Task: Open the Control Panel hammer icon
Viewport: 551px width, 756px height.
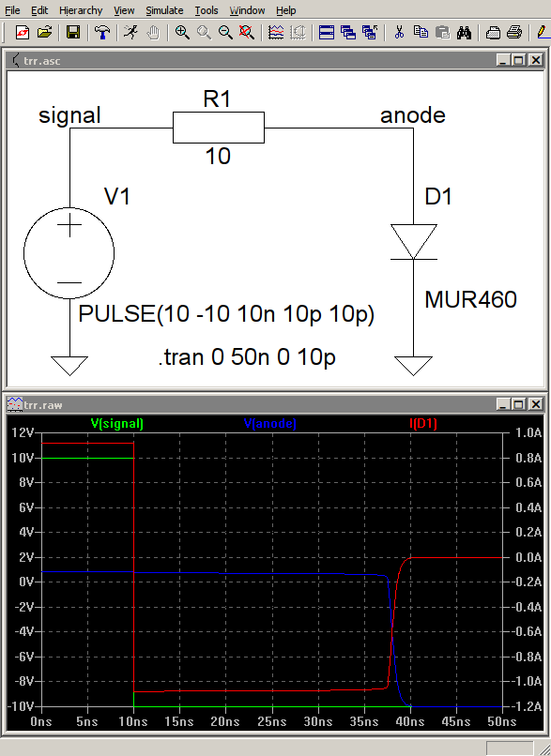Action: [x=102, y=33]
